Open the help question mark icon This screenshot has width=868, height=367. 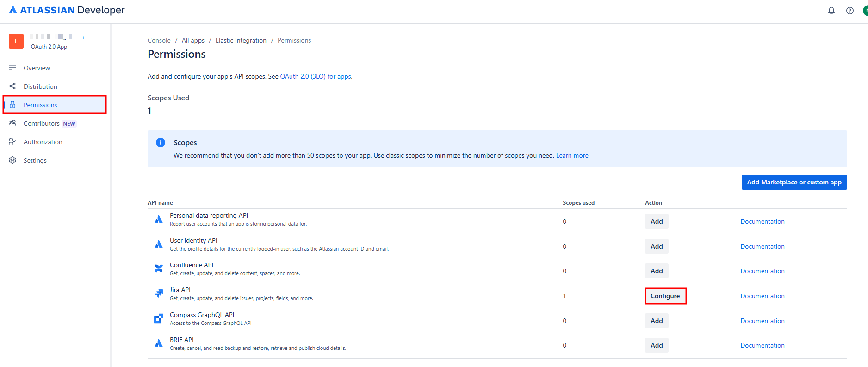pos(849,11)
